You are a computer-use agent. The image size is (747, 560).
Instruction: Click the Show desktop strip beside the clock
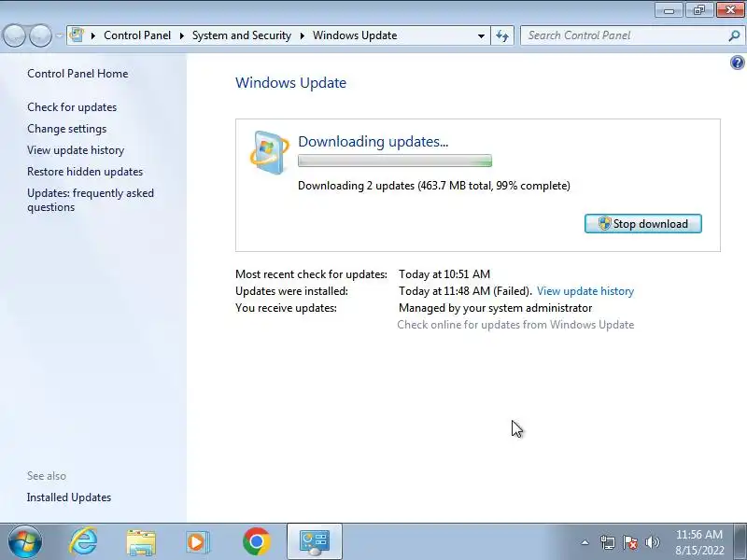[x=740, y=542]
